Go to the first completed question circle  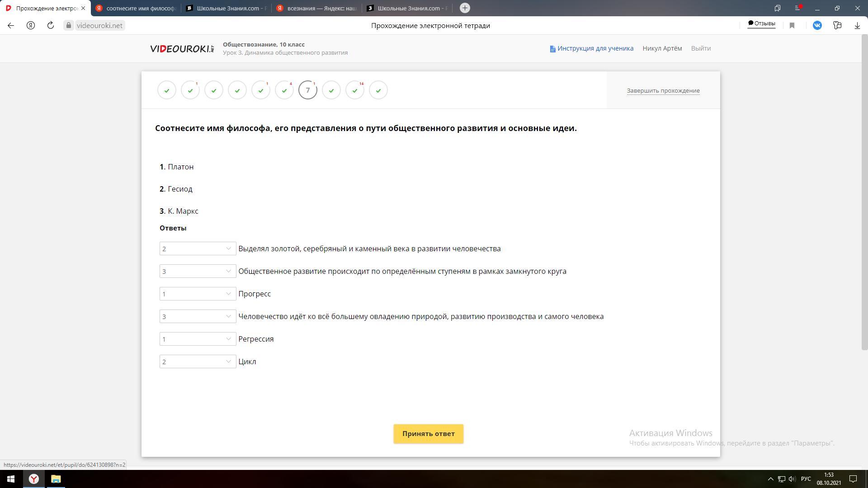point(167,90)
